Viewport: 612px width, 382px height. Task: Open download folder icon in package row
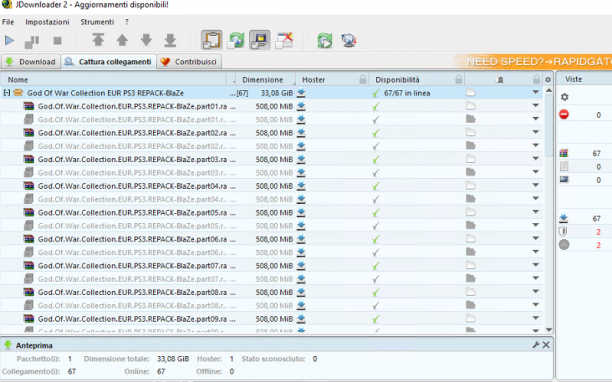471,93
